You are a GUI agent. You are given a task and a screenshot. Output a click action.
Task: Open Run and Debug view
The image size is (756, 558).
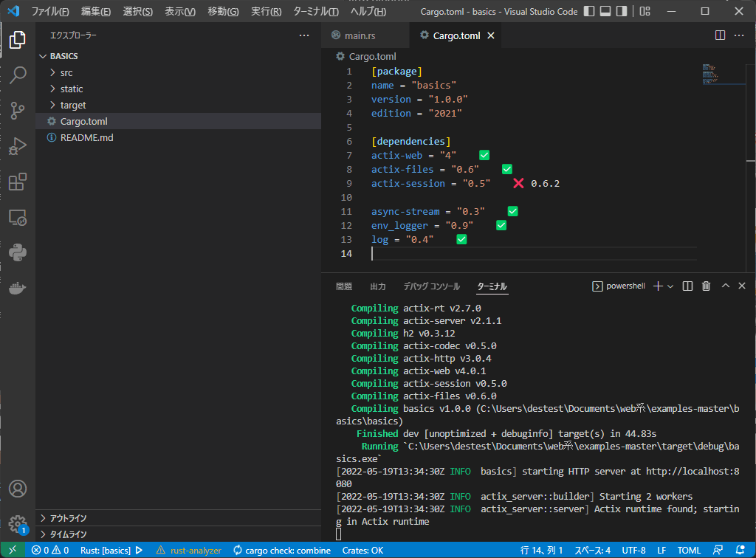click(18, 146)
